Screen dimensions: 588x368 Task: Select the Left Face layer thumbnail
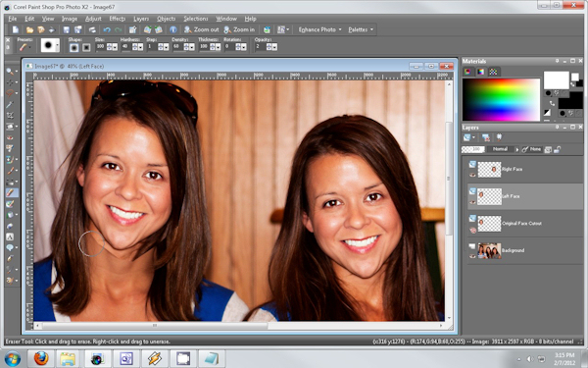(x=489, y=196)
